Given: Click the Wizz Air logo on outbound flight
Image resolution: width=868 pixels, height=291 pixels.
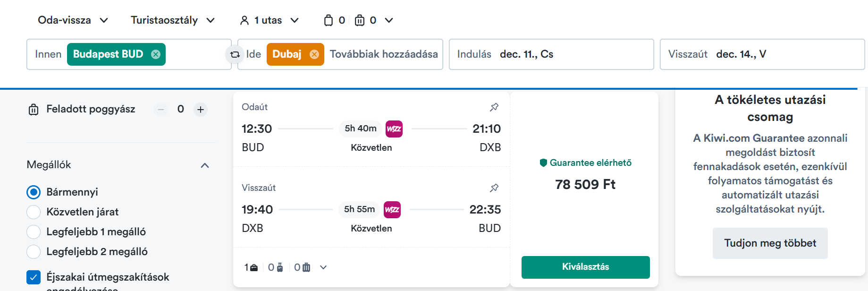Looking at the screenshot, I should point(394,128).
